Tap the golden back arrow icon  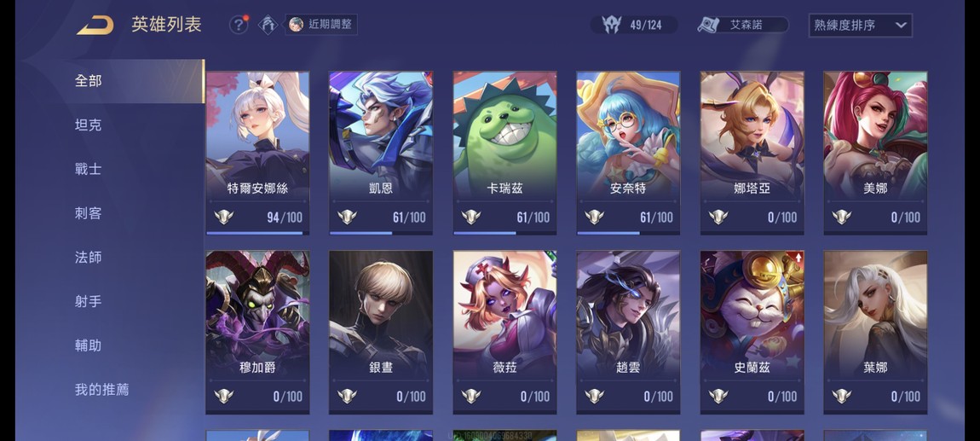tap(95, 25)
